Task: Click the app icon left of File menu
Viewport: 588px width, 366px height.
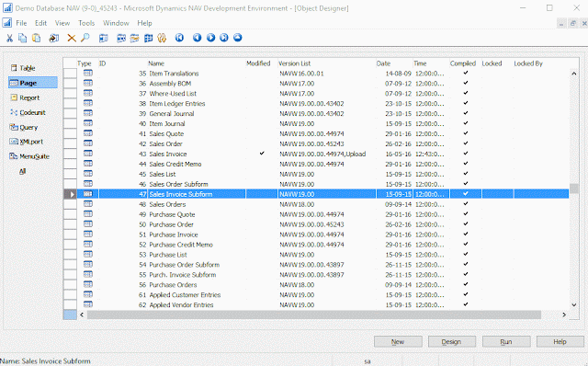Action: coord(7,23)
